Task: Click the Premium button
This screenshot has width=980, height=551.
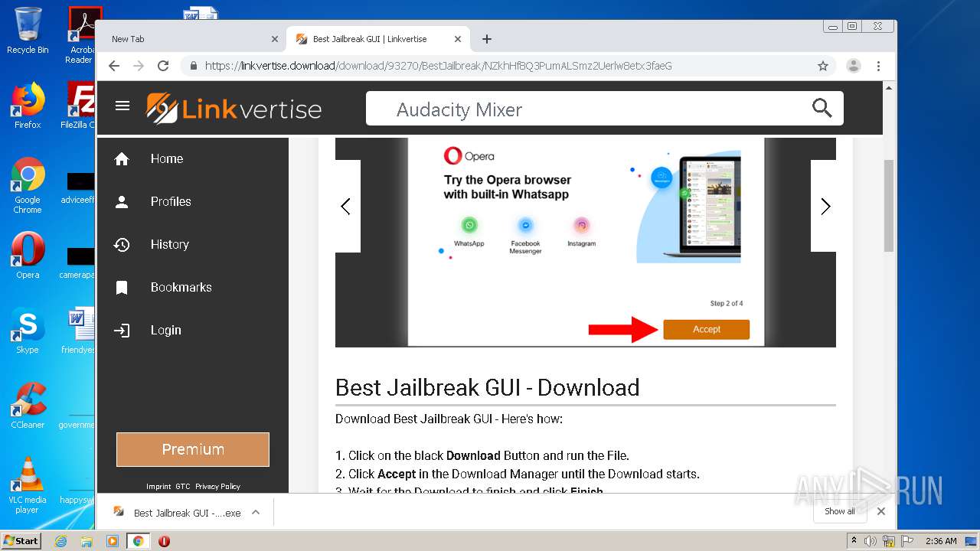Action: [193, 449]
